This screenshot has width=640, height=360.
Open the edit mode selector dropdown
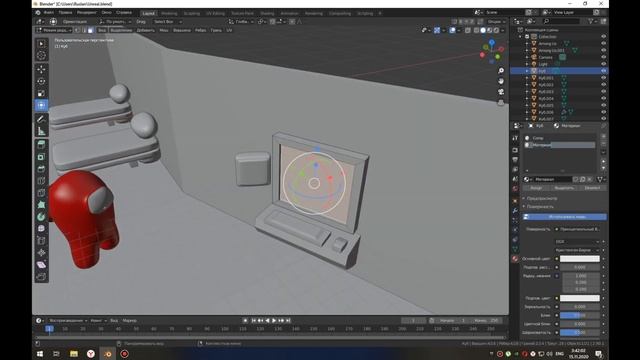click(54, 30)
